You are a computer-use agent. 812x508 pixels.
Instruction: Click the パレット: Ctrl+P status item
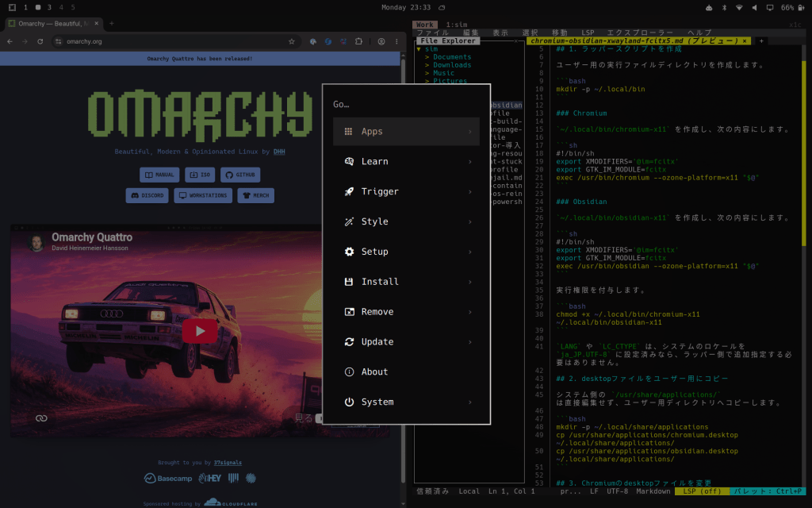(x=768, y=491)
